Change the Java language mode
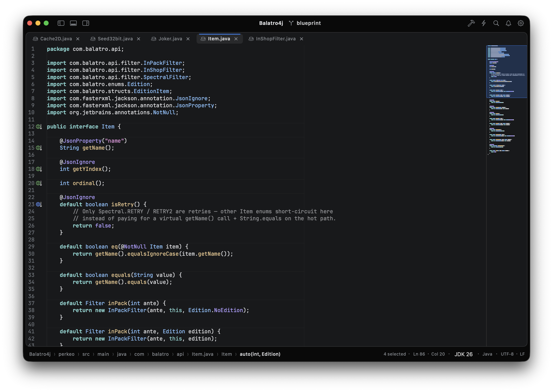Image resolution: width=553 pixels, height=392 pixels. [x=487, y=354]
